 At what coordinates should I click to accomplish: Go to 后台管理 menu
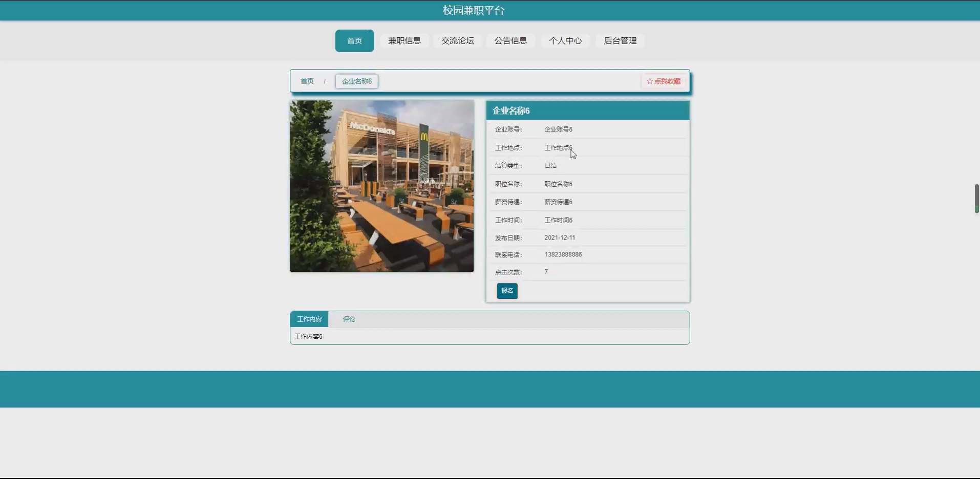point(620,40)
